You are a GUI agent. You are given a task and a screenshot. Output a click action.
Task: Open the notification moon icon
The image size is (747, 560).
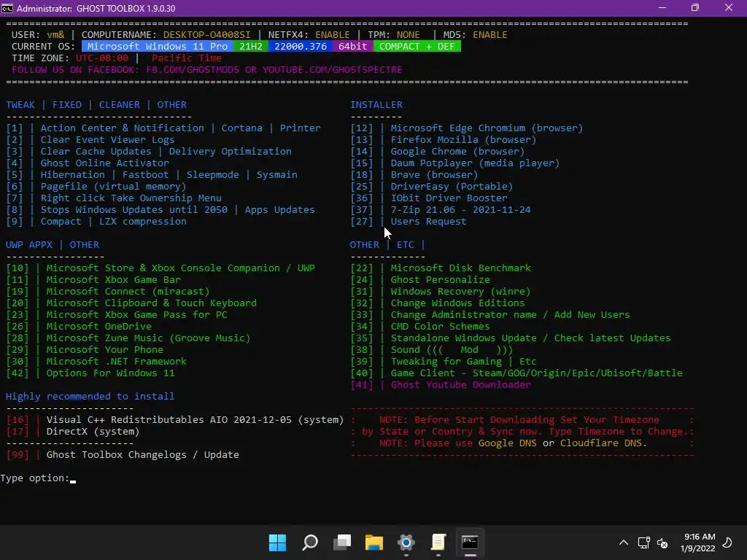point(727,542)
